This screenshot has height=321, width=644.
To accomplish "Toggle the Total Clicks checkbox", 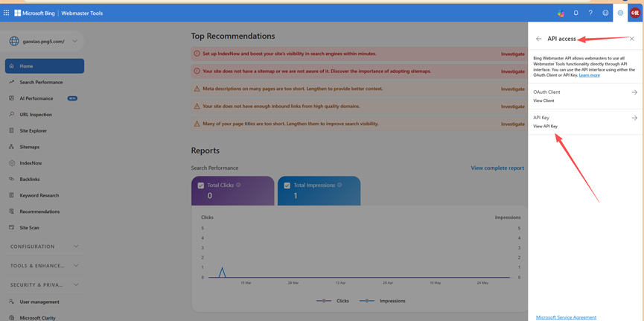I will (x=201, y=185).
